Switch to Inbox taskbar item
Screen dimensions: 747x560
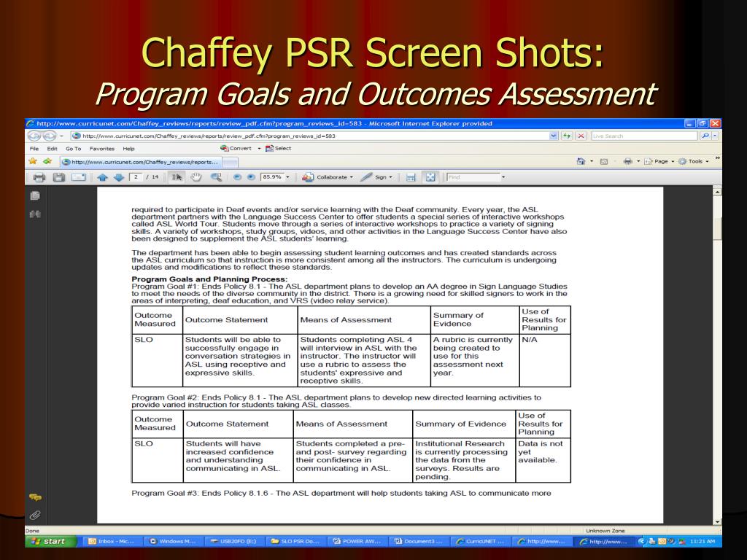pos(112,542)
